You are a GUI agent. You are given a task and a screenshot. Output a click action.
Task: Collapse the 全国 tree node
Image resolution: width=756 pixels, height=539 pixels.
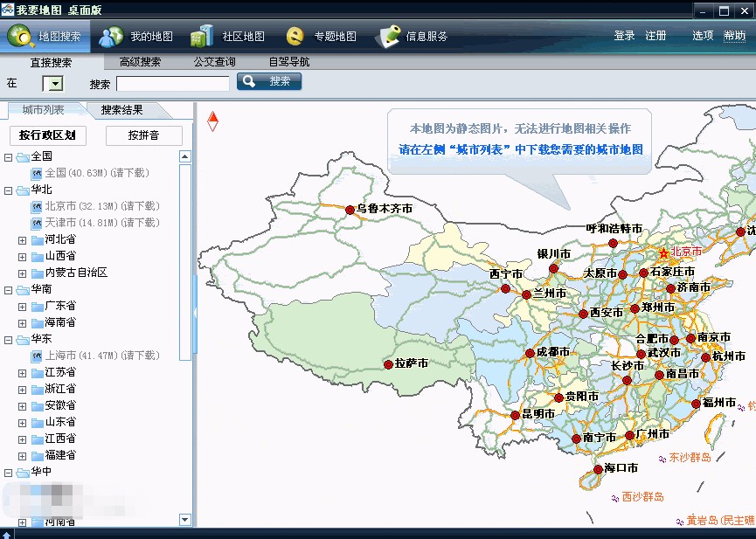(8, 157)
